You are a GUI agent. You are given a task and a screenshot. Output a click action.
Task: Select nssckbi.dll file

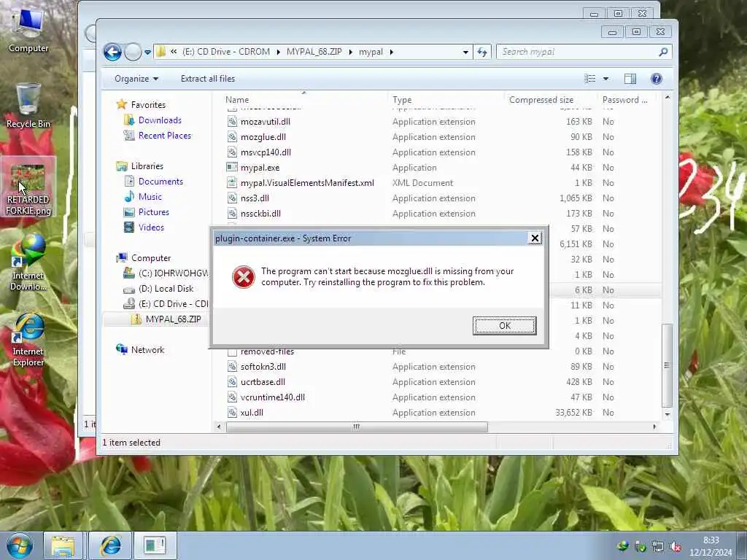(260, 214)
